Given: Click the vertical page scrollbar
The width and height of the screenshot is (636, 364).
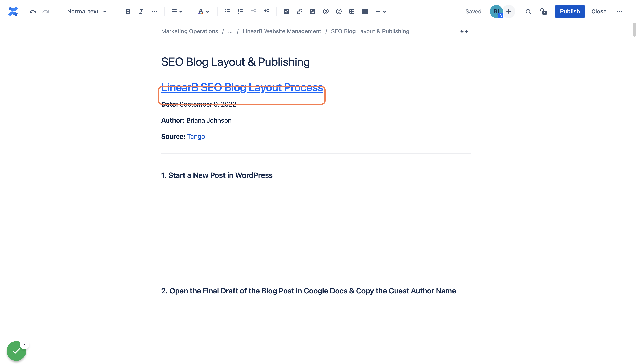Looking at the screenshot, I should click(634, 30).
